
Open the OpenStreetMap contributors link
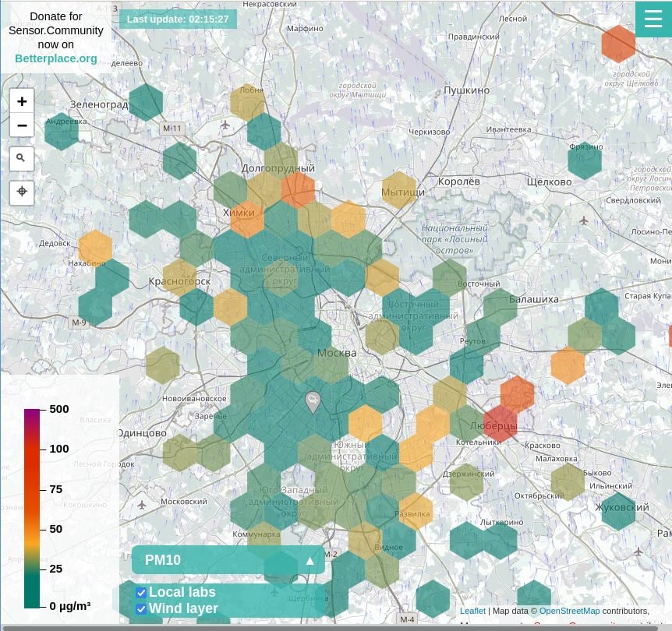coord(569,611)
